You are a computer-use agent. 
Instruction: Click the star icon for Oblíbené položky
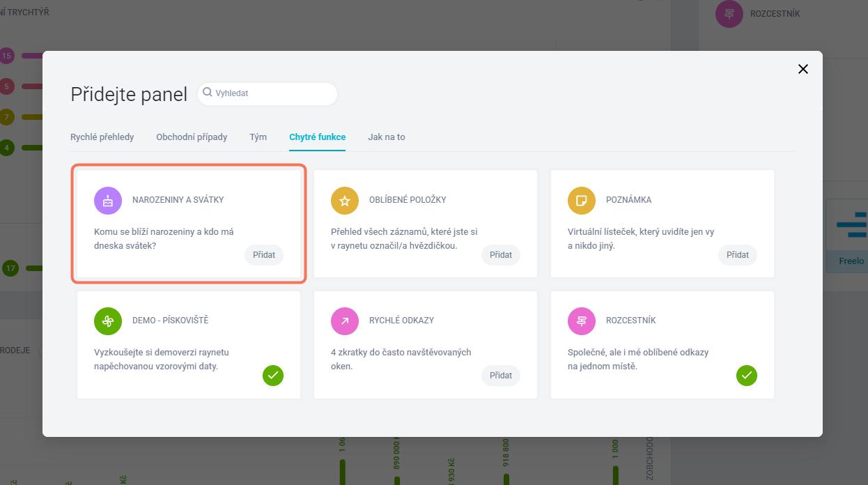(x=345, y=201)
